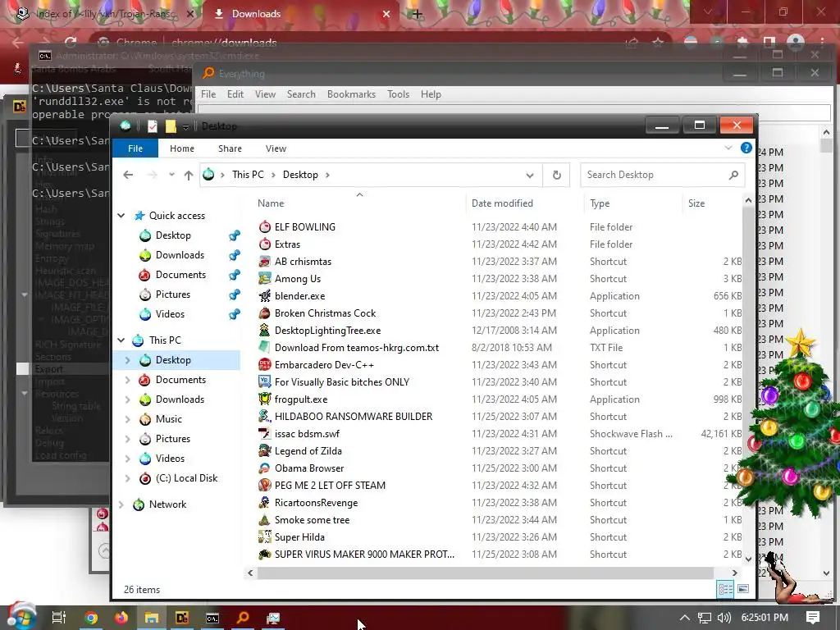Select the DesktopLightingTree.exe icon
840x630 pixels.
click(x=265, y=331)
